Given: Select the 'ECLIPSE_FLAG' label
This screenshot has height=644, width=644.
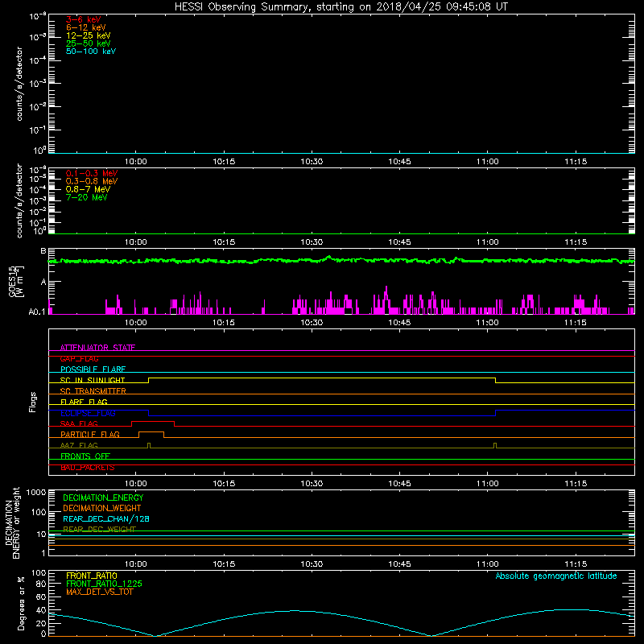Looking at the screenshot, I should click(88, 413).
